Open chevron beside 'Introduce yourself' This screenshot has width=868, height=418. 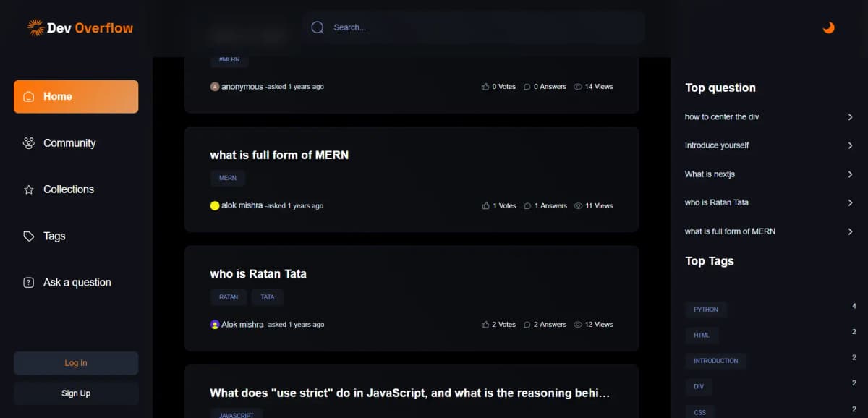tap(850, 145)
